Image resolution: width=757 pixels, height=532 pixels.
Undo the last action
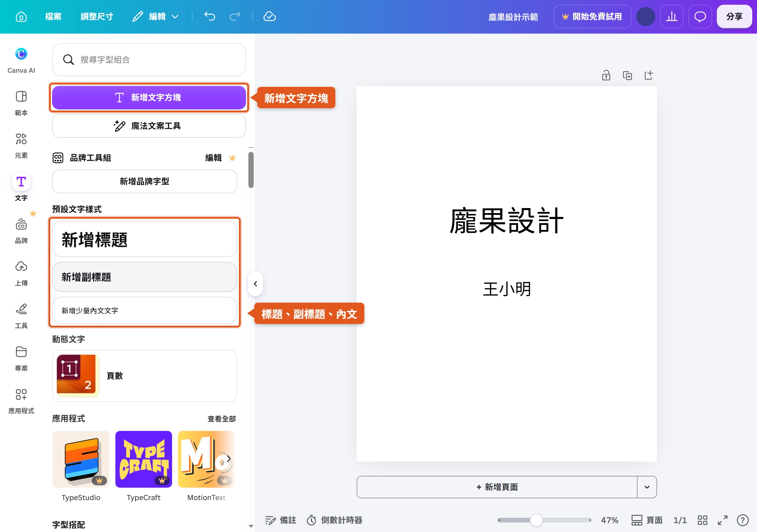pyautogui.click(x=210, y=16)
